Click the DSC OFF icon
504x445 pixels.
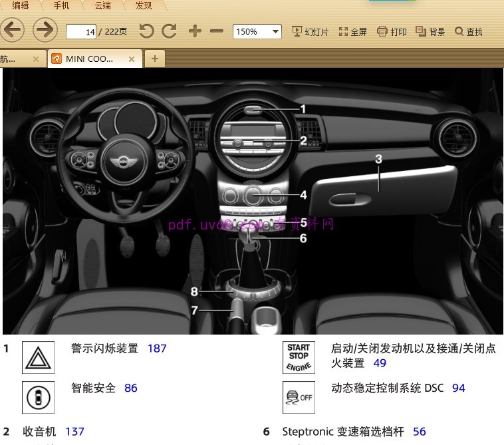[299, 397]
